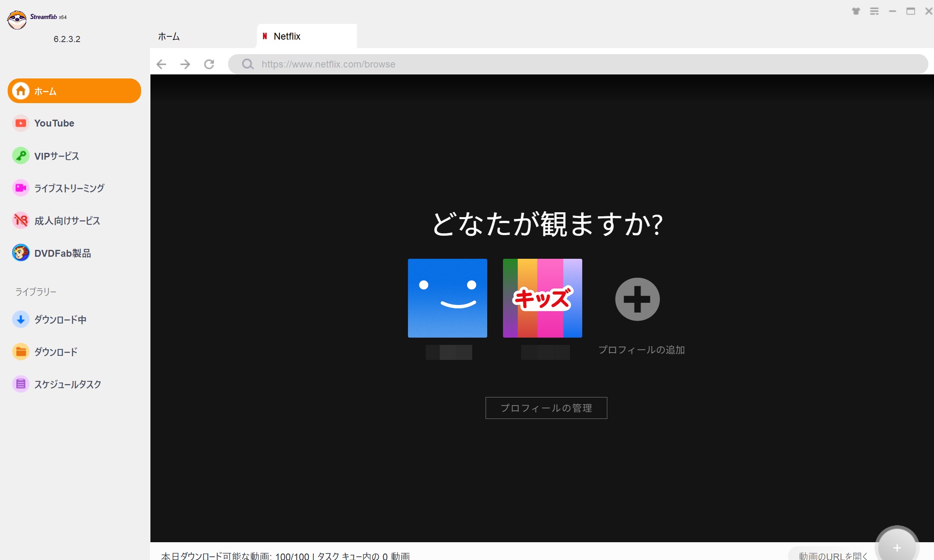Minimize the StreamFab window
Image resolution: width=934 pixels, height=560 pixels.
(x=893, y=11)
